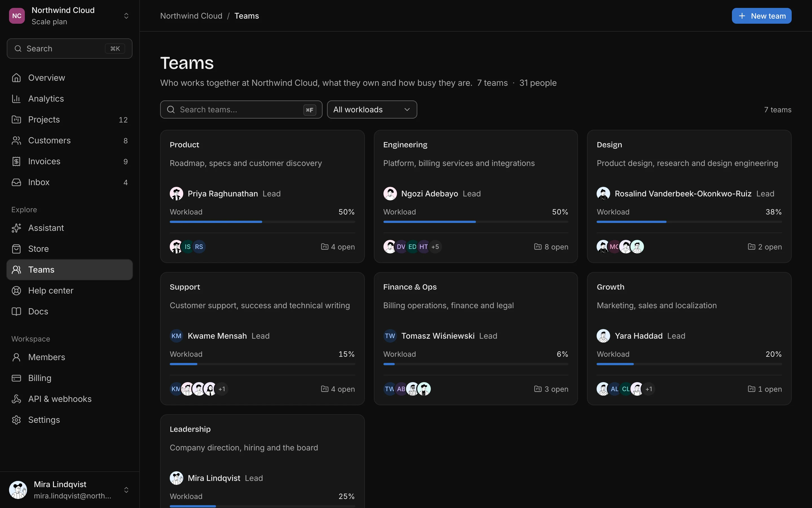Image resolution: width=812 pixels, height=508 pixels.
Task: Click the RS member avatar in Product
Action: [199, 247]
